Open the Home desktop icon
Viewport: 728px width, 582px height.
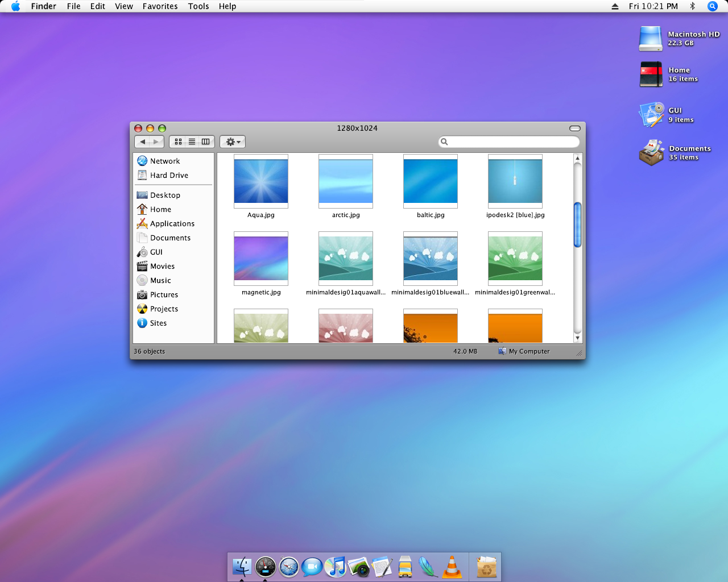pos(651,74)
